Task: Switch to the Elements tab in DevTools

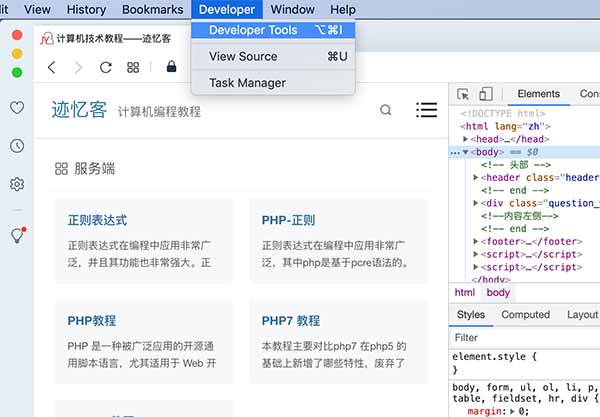Action: click(x=538, y=94)
